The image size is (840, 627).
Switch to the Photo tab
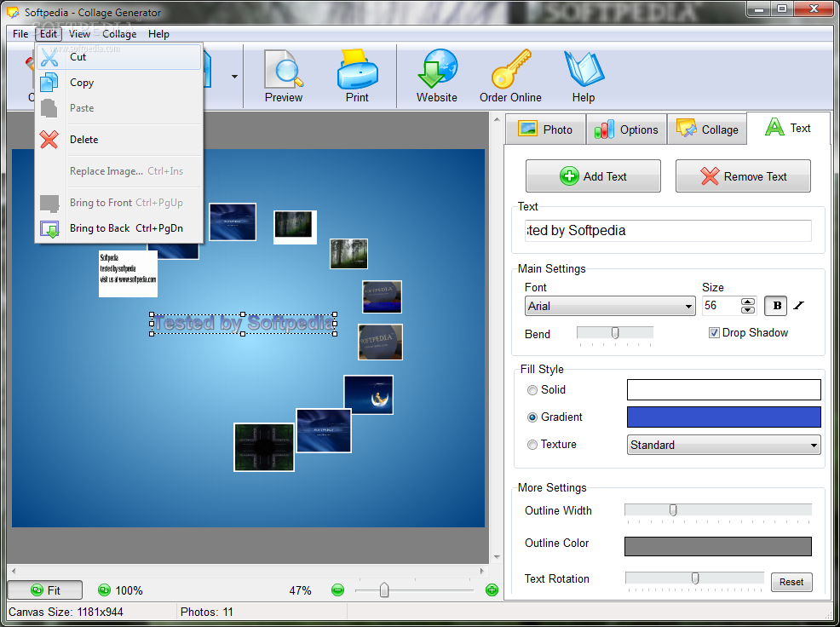(545, 129)
